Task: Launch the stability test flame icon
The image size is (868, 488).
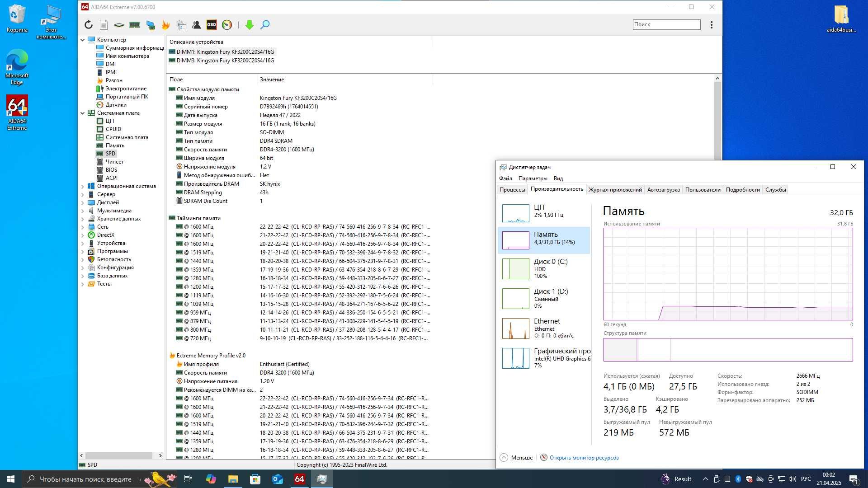Action: (x=165, y=25)
